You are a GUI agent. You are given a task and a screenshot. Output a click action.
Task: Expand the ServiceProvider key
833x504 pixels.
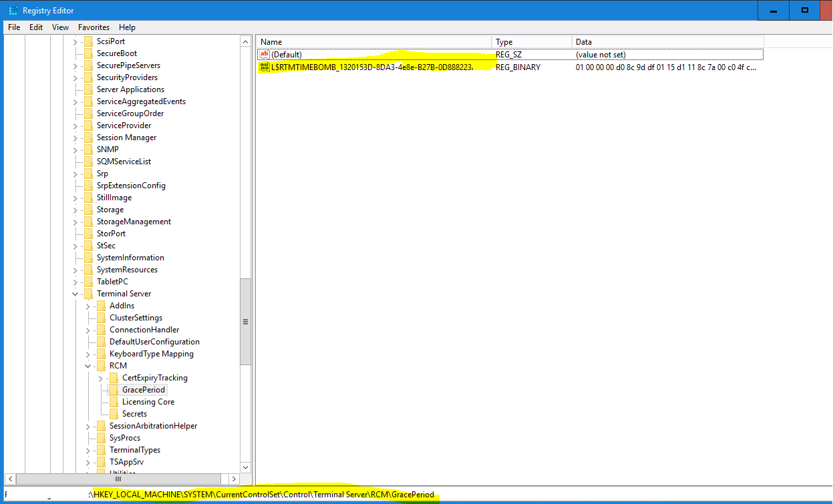(x=75, y=125)
